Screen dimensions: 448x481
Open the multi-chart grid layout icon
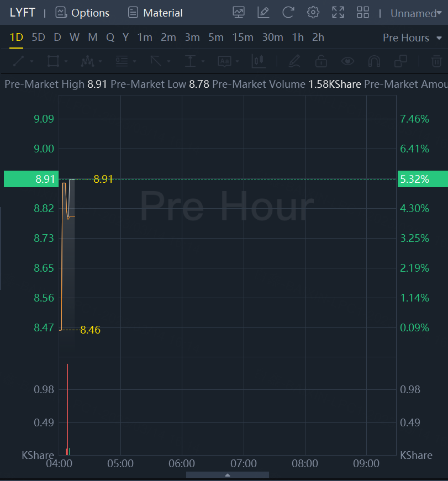coord(363,13)
